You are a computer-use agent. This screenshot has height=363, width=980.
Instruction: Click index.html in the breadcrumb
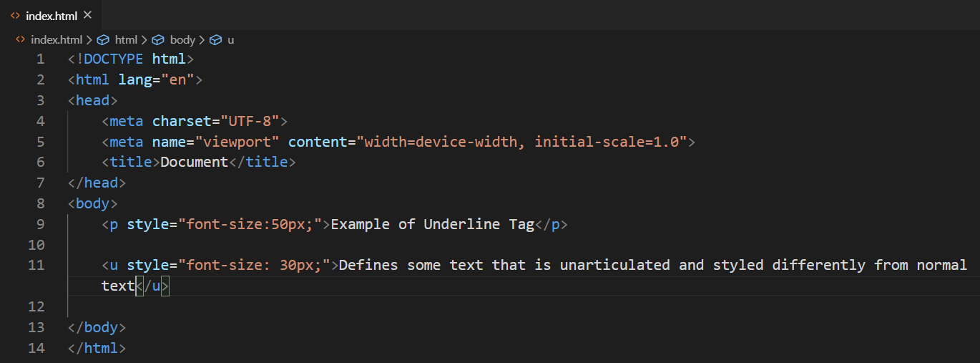57,40
